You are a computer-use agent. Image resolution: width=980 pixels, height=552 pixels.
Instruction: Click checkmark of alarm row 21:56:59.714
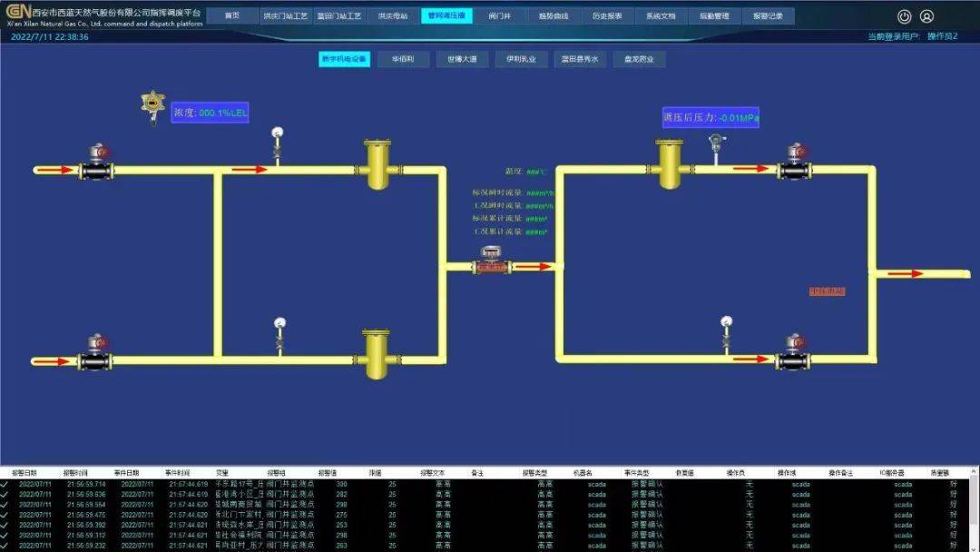[x=5, y=484]
